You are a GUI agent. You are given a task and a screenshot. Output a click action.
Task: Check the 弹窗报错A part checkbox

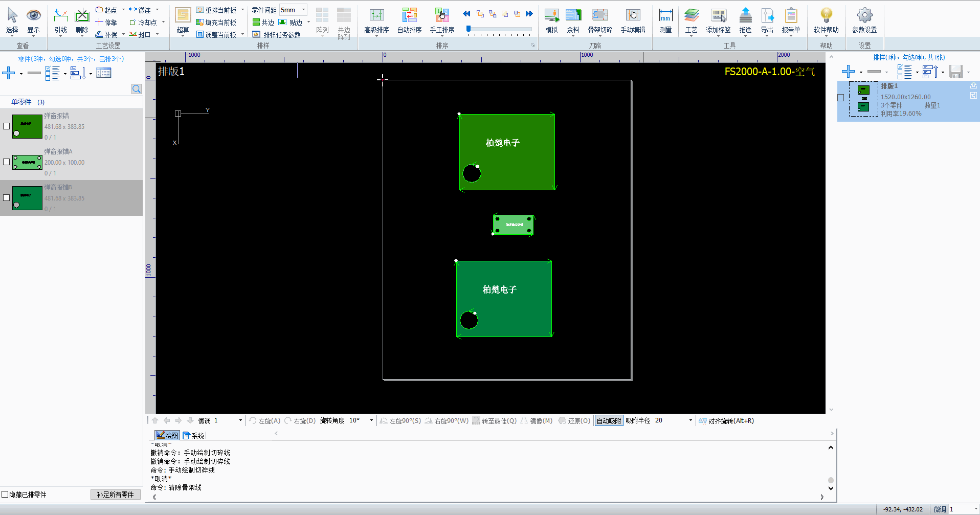(7, 162)
